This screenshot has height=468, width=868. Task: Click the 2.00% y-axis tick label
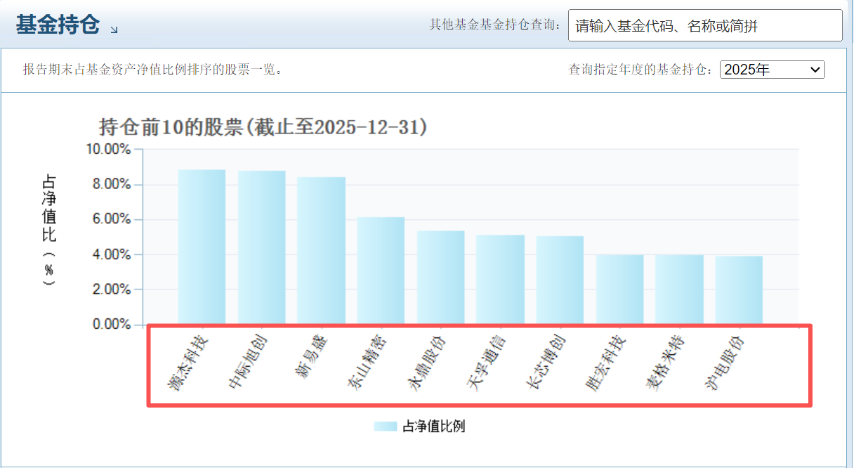111,290
